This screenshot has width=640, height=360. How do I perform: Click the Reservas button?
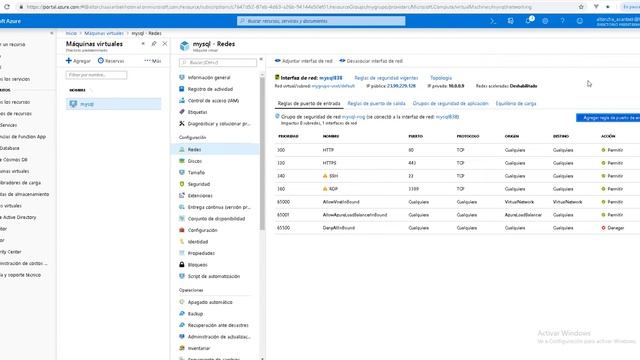pyautogui.click(x=111, y=61)
